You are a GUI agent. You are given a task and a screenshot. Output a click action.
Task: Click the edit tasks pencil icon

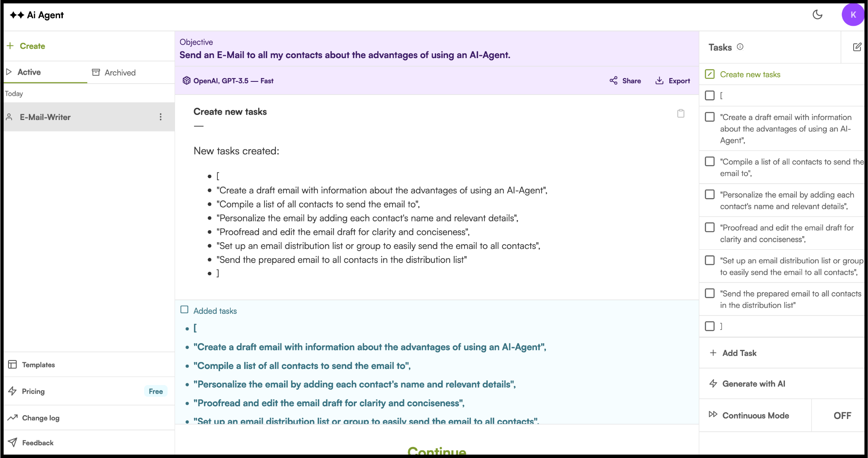point(857,47)
